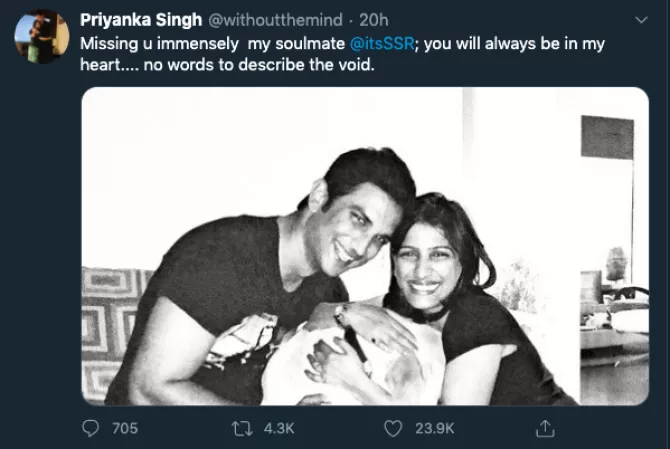Open the @itsSSR mention link

[379, 46]
